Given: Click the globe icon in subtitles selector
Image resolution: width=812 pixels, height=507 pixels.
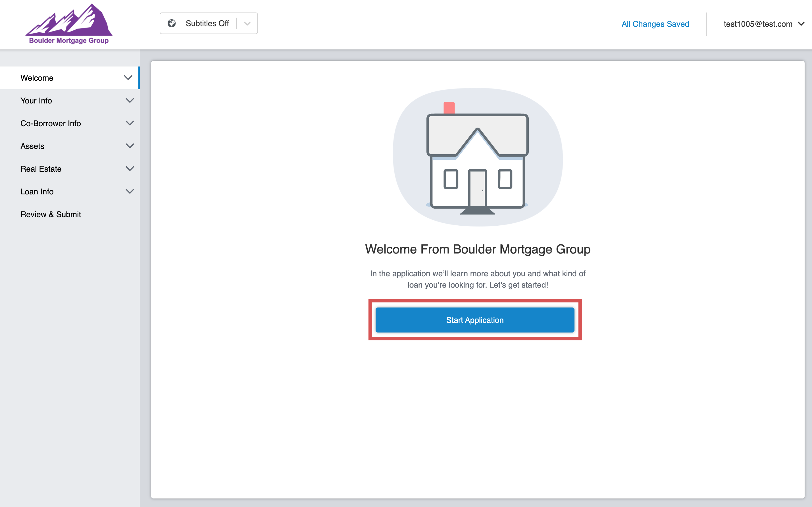Looking at the screenshot, I should pyautogui.click(x=172, y=24).
